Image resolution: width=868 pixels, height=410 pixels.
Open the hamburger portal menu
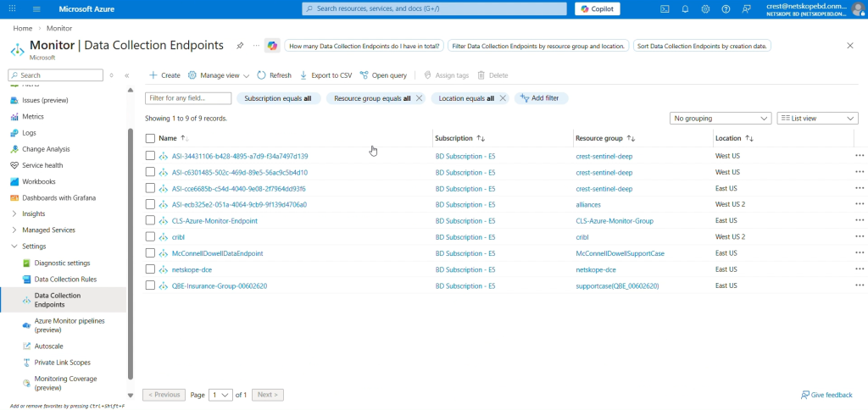coord(36,8)
